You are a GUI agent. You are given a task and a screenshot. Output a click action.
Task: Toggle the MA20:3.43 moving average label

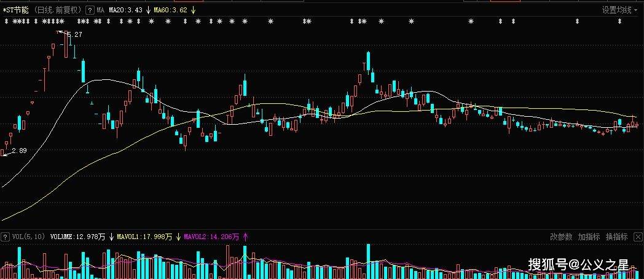point(126,10)
